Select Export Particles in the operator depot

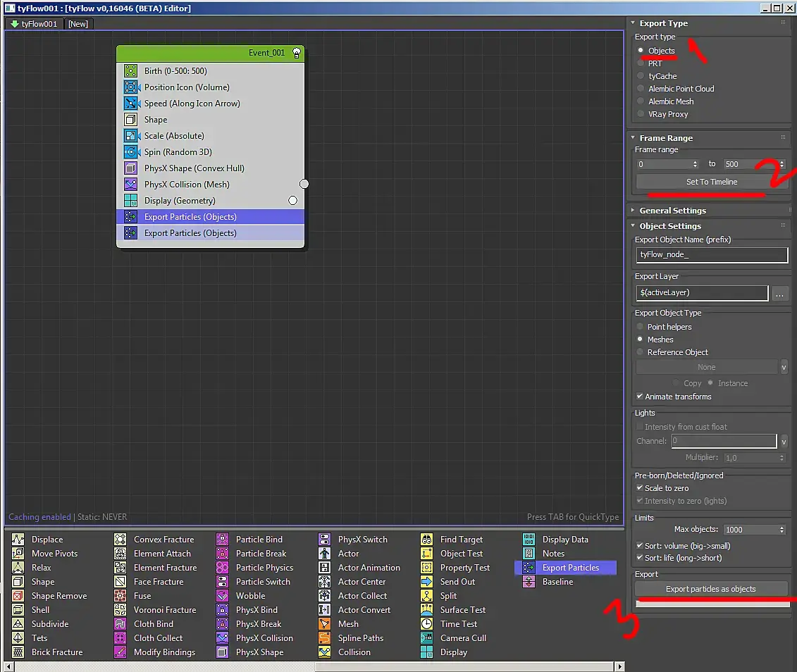[x=565, y=567]
